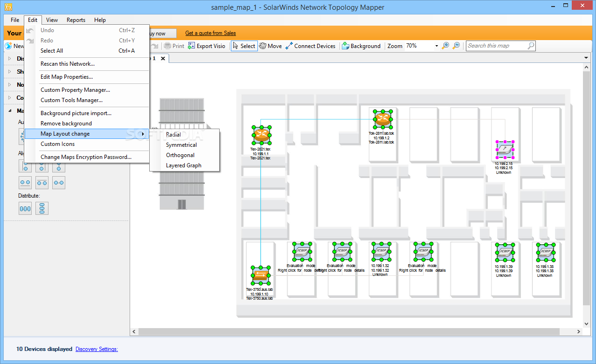Select the ICMP node 10.199.1.38

pos(545,252)
